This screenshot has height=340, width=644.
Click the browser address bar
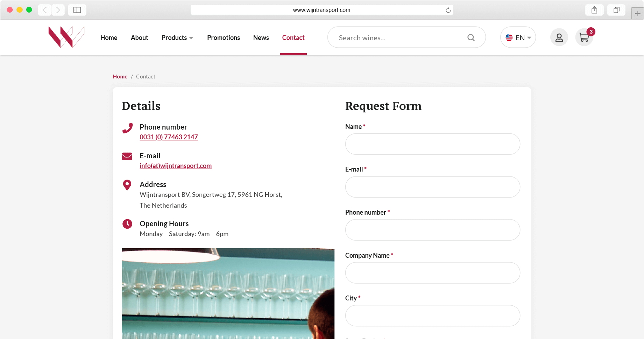tap(321, 10)
